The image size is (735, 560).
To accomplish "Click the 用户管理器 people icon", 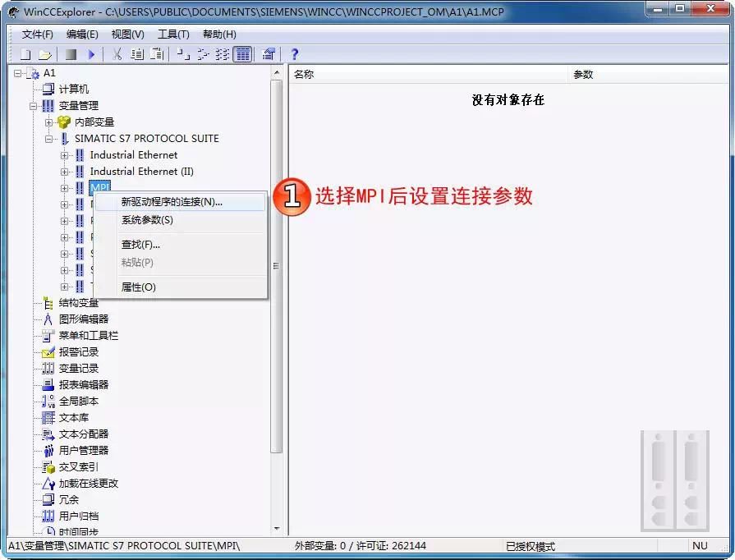I will point(48,450).
